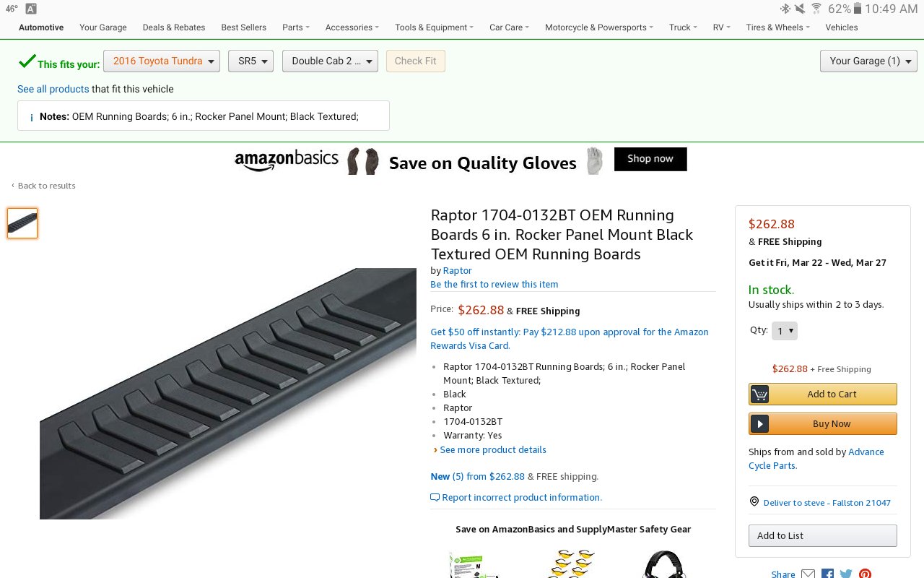Share by email envelope icon
Image resolution: width=924 pixels, height=578 pixels.
click(808, 574)
